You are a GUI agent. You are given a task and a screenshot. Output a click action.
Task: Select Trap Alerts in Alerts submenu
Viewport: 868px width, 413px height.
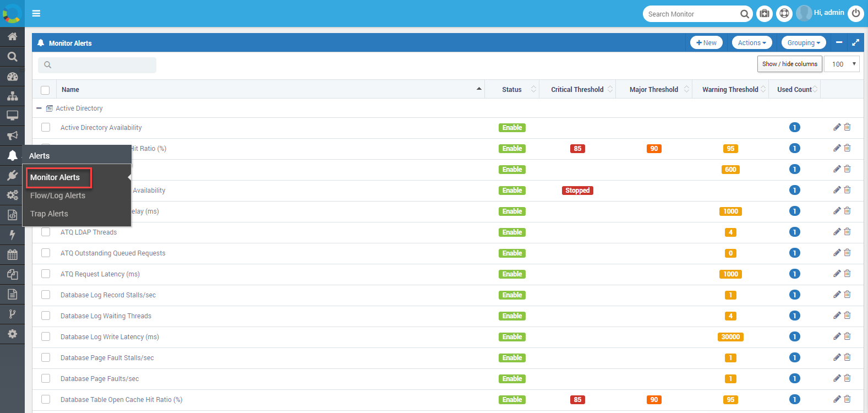(49, 214)
